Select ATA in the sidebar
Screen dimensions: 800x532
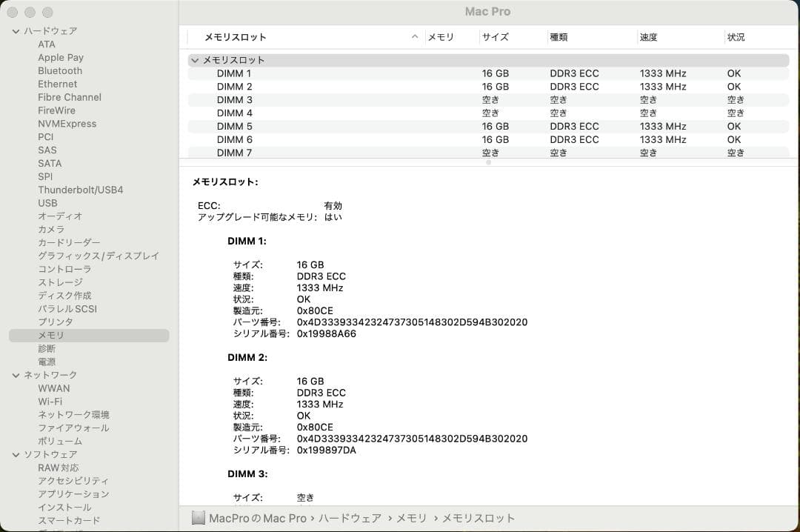[47, 44]
